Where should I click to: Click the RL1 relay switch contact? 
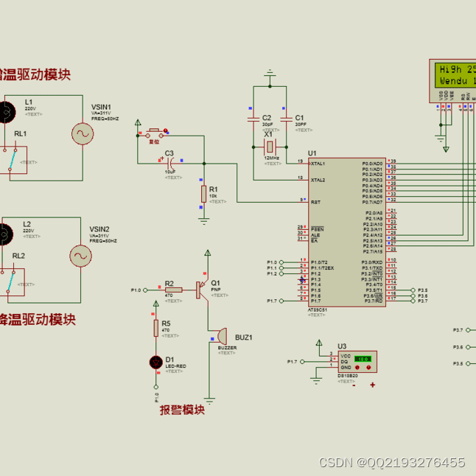pos(13,160)
